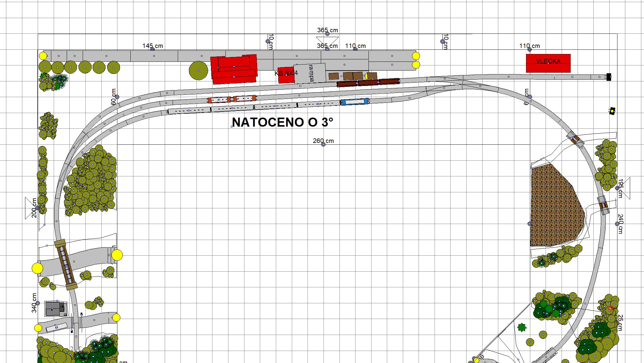
Task: Click the big red station building
Action: [x=234, y=69]
